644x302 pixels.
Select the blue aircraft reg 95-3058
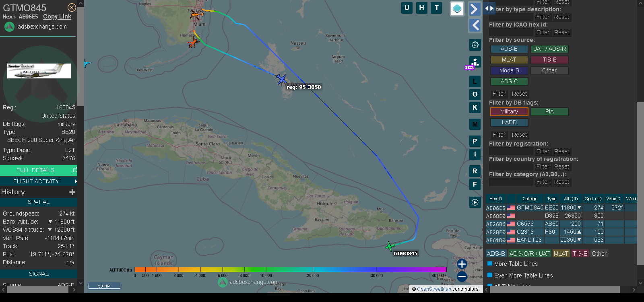point(281,79)
